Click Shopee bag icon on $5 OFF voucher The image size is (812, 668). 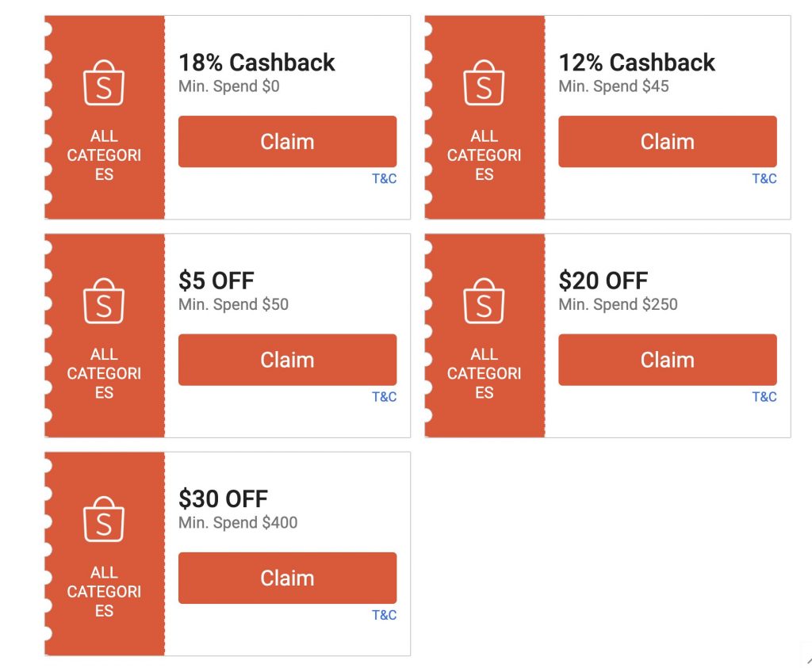click(104, 301)
